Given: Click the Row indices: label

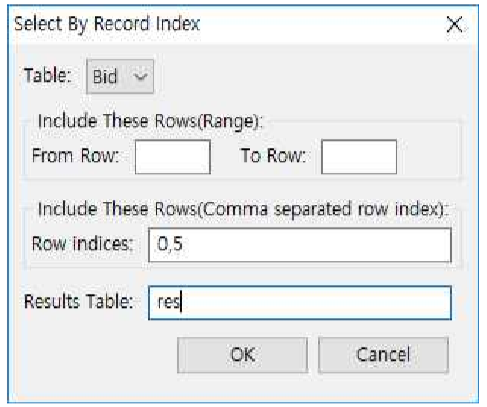Looking at the screenshot, I should coord(82,244).
